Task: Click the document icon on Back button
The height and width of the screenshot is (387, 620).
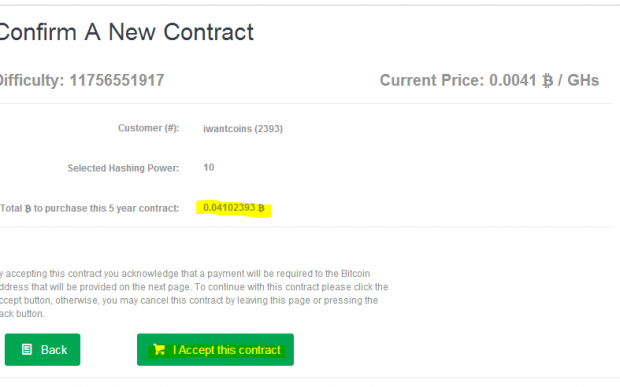Action: click(27, 349)
